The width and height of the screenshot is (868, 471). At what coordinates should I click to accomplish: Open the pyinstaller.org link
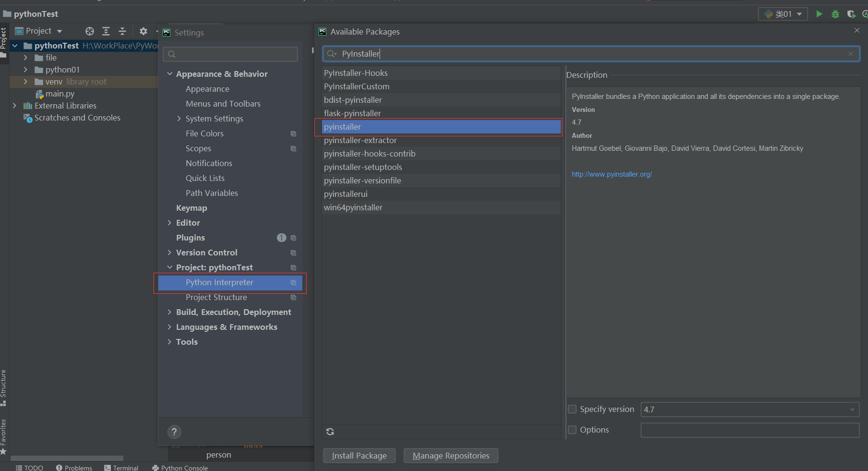tap(612, 174)
